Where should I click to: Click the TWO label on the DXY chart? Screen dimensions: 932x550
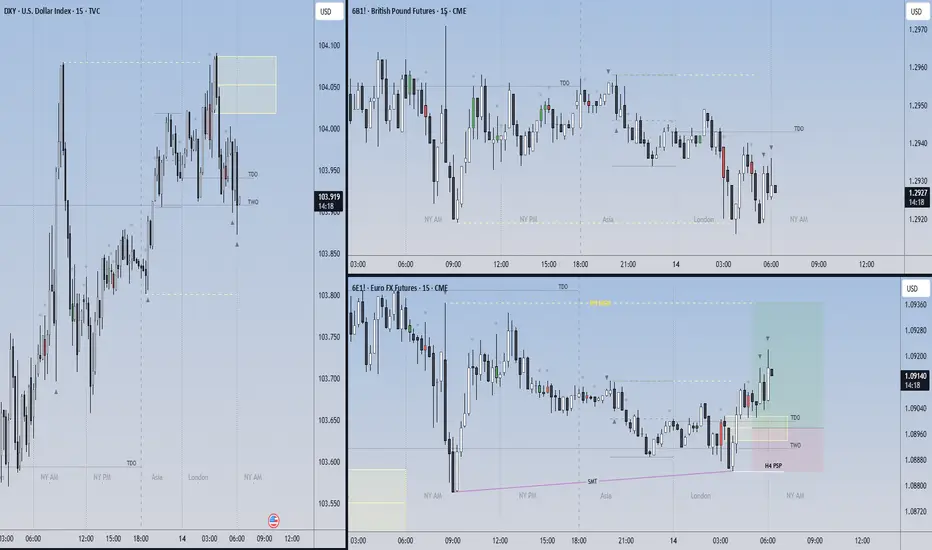click(x=253, y=202)
